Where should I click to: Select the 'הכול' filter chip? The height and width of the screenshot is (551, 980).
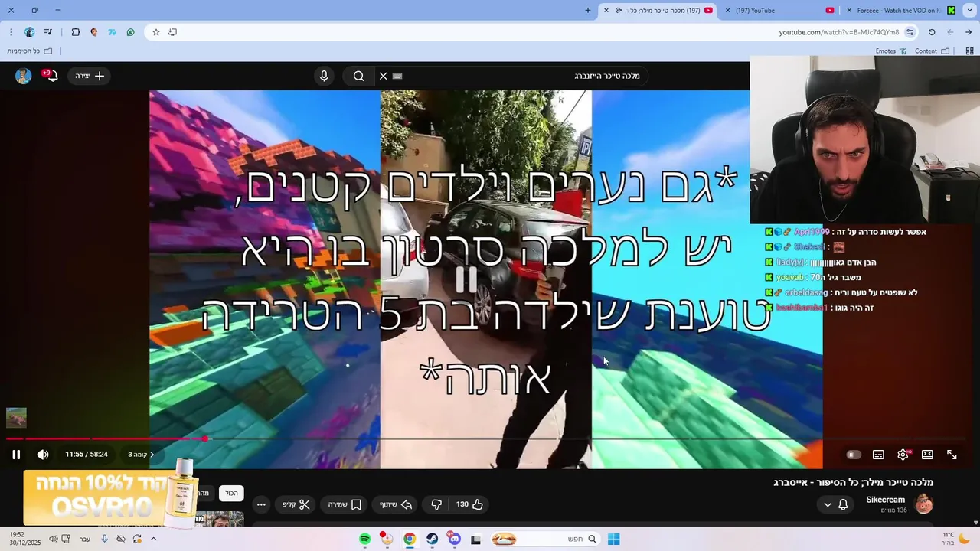click(232, 494)
